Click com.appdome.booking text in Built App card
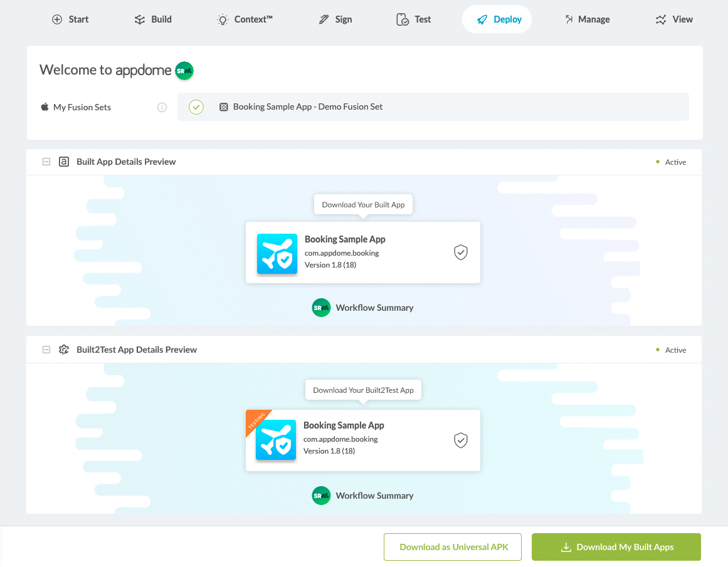Viewport: 728px width, 567px height. pyautogui.click(x=342, y=253)
